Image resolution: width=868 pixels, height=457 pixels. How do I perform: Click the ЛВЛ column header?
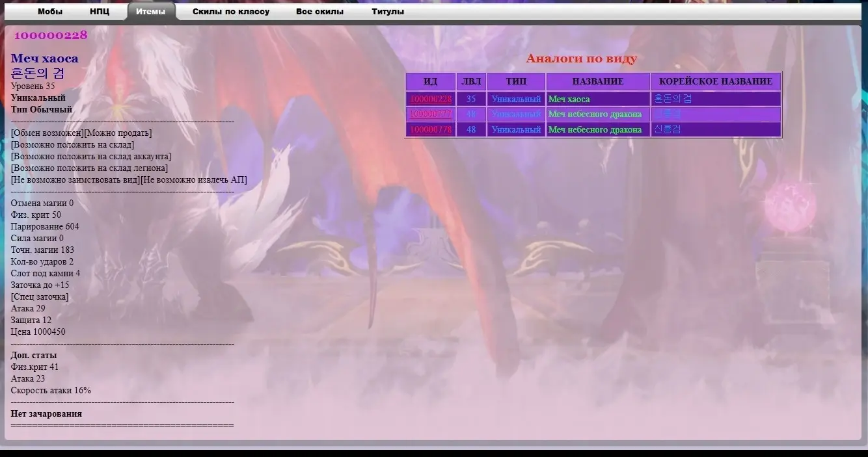(471, 82)
